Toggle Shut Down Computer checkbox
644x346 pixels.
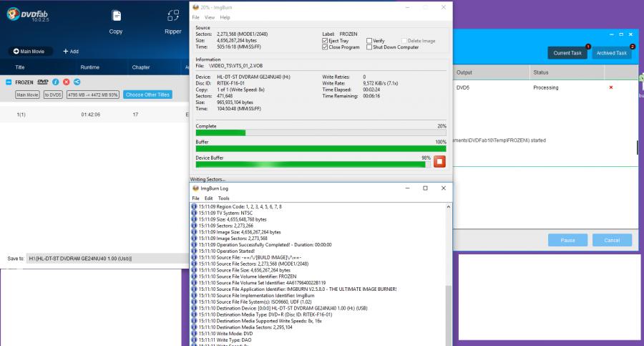369,47
